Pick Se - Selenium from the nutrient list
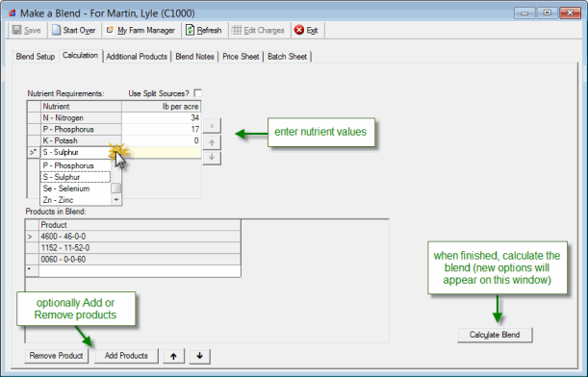This screenshot has height=377, width=588. pos(75,188)
